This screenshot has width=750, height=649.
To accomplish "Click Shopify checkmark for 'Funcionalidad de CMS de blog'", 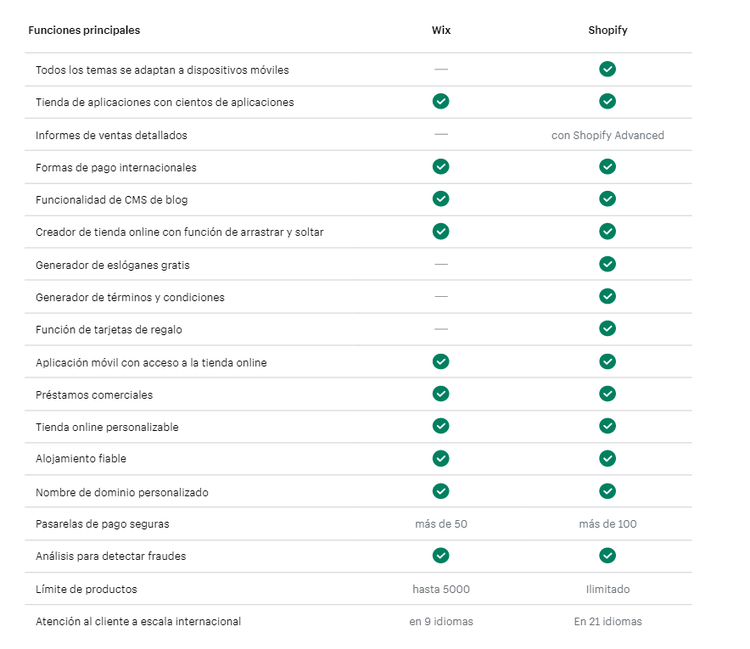I will [x=607, y=198].
